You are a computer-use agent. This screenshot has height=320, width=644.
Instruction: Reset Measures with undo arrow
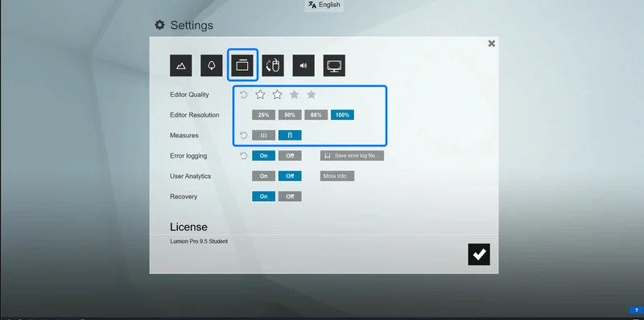(x=244, y=135)
